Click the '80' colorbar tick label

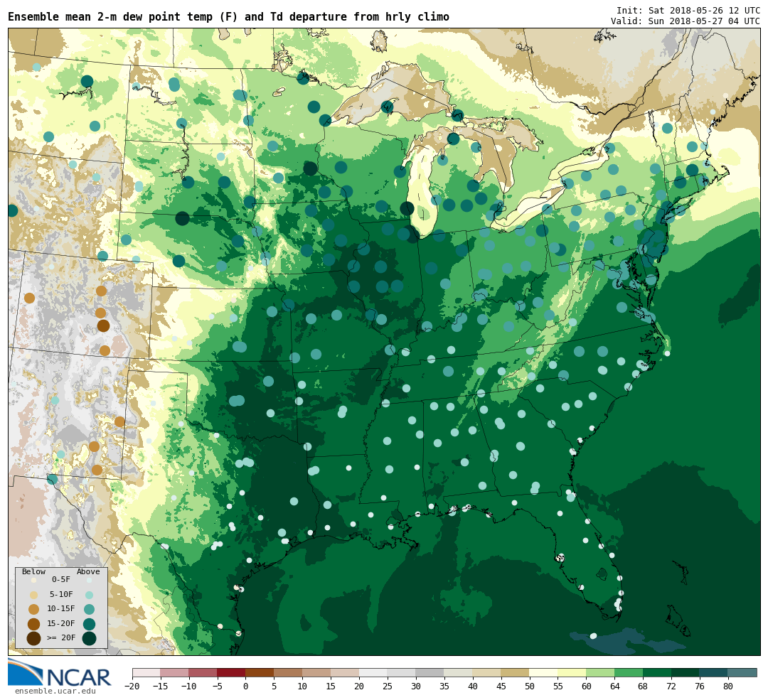pos(728,686)
